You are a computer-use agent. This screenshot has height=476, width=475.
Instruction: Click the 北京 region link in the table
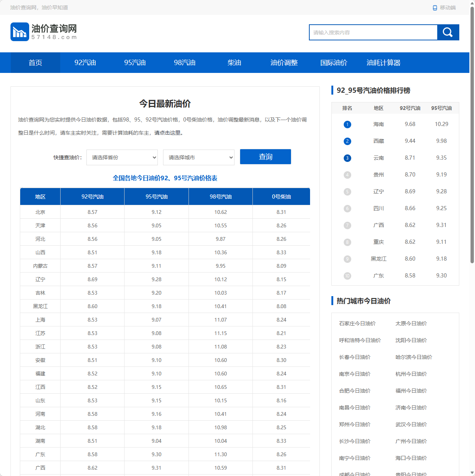tap(40, 212)
